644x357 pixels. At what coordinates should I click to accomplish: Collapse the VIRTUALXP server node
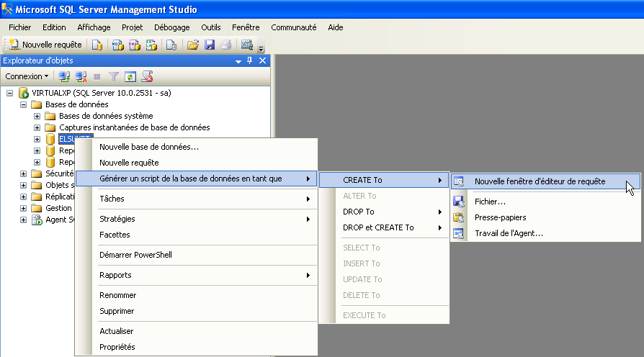(x=9, y=93)
